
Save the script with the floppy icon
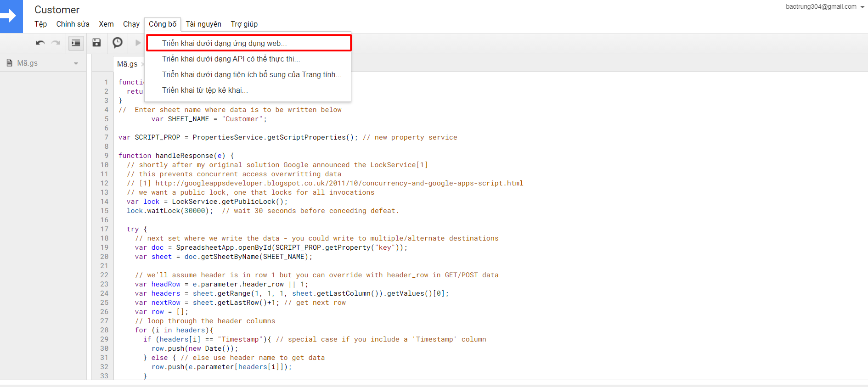coord(96,43)
